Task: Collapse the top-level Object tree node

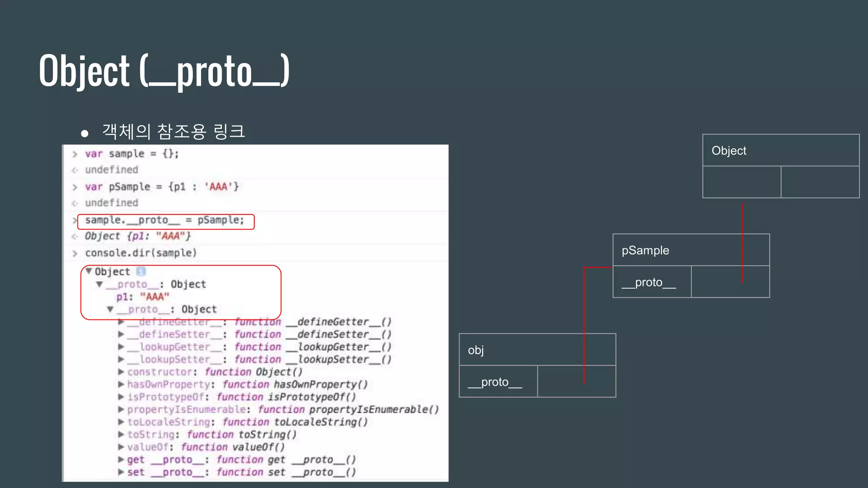Action: coord(89,271)
